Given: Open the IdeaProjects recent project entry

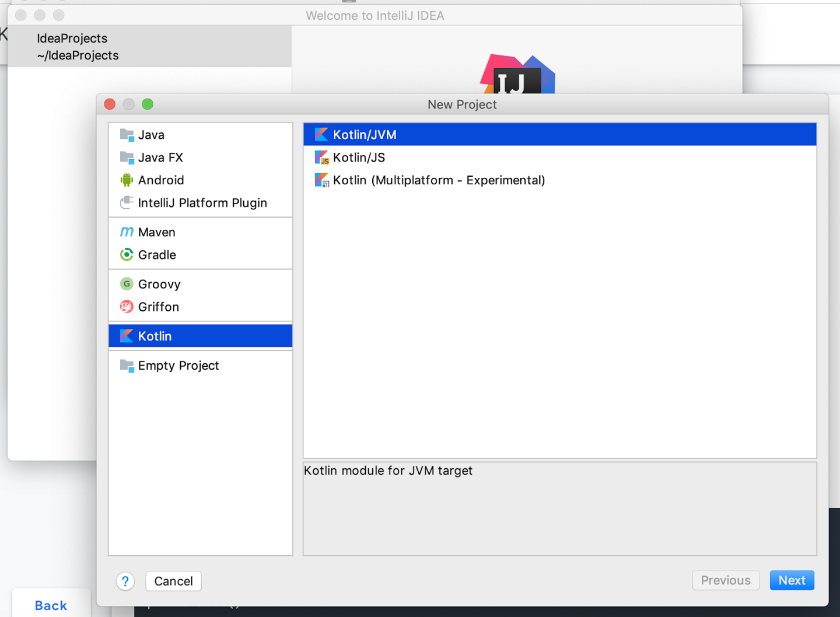Looking at the screenshot, I should [x=78, y=47].
